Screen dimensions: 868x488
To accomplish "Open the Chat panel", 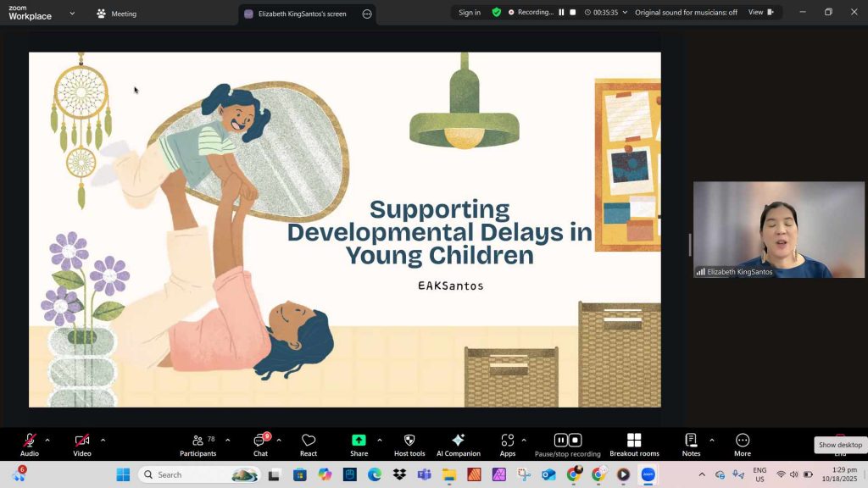I will click(x=260, y=445).
